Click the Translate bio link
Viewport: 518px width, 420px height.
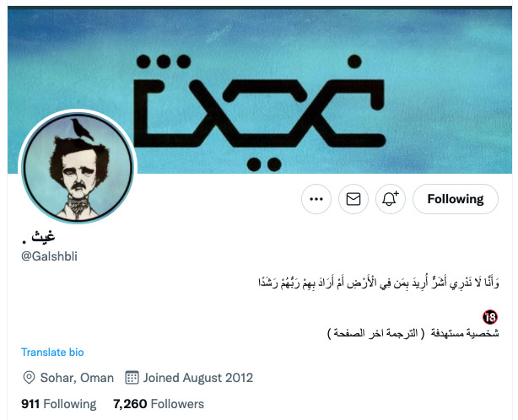tap(52, 353)
